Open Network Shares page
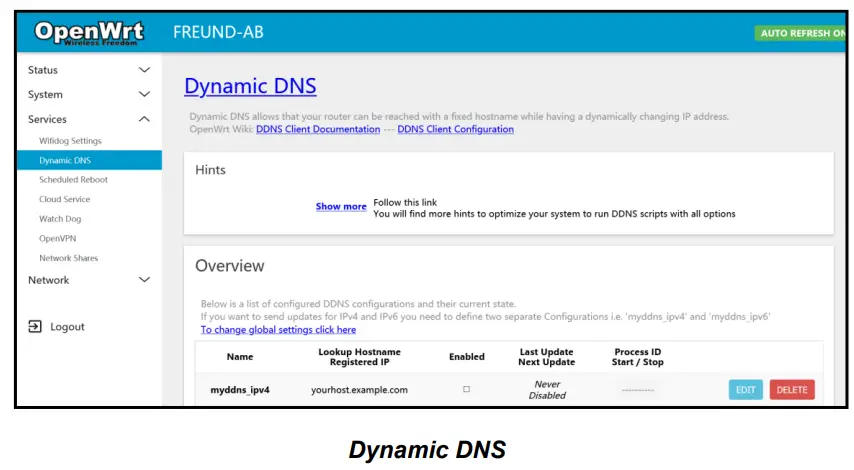The image size is (854, 470). coord(69,258)
